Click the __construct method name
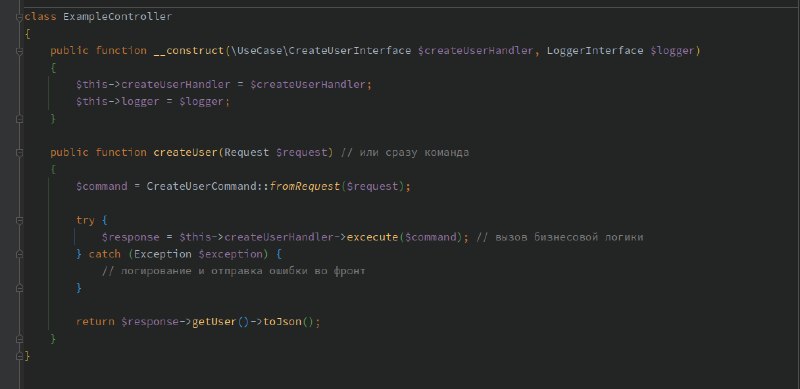This screenshot has width=800, height=389. point(188,51)
